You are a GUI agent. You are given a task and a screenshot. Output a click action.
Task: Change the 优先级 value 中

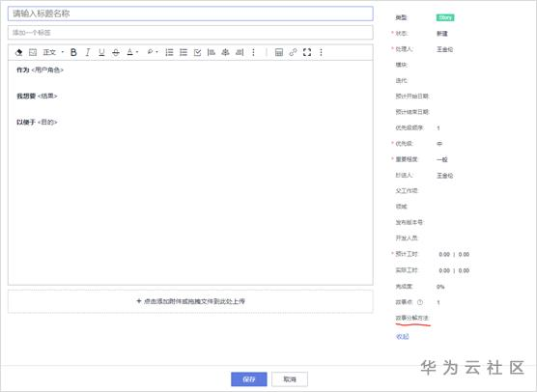[x=439, y=144]
